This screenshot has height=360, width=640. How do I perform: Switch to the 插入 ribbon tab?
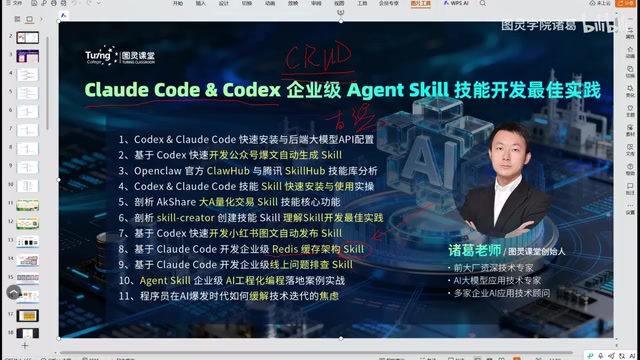pos(201,3)
